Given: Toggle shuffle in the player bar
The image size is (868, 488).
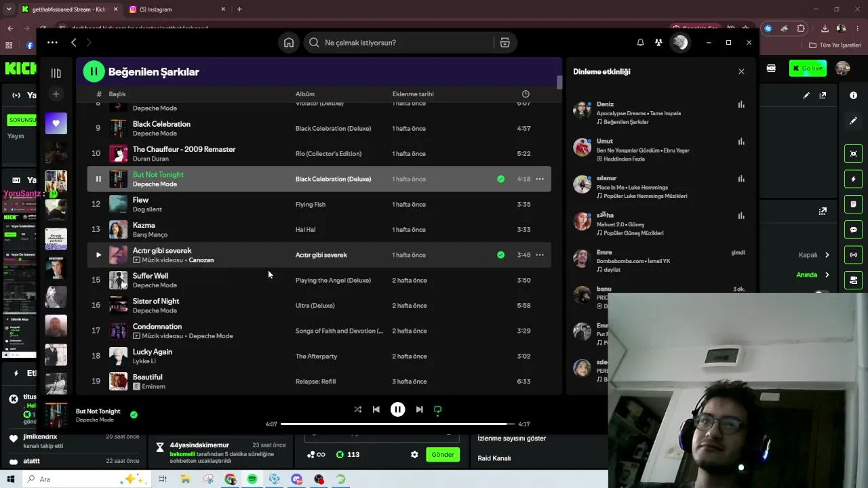Looking at the screenshot, I should click(357, 409).
